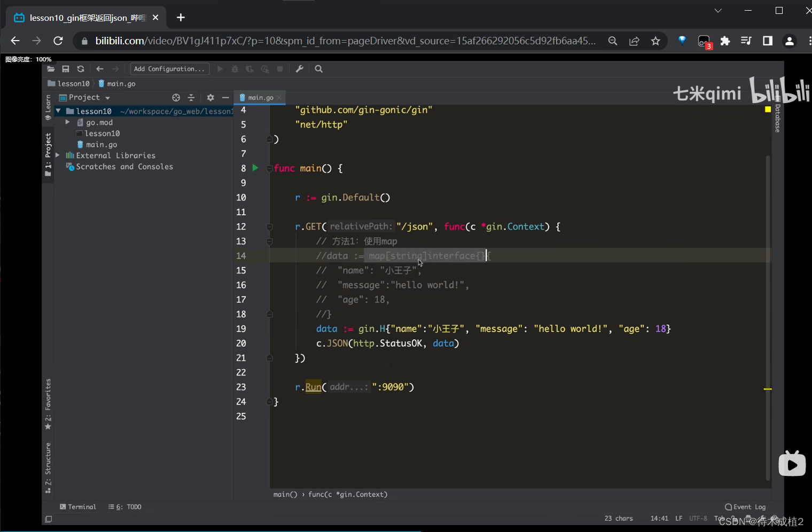
Task: Click the 14:41 cursor position indicator
Action: pyautogui.click(x=659, y=519)
